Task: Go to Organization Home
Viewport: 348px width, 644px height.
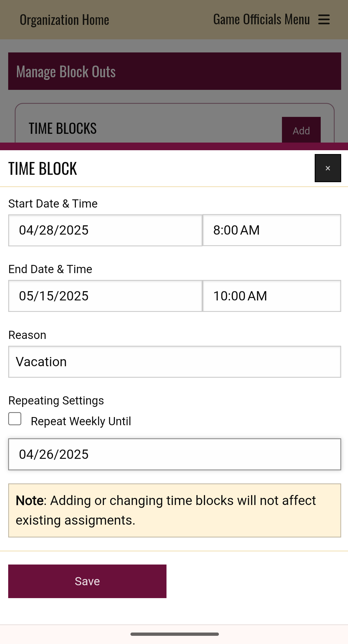Action: pos(64,20)
